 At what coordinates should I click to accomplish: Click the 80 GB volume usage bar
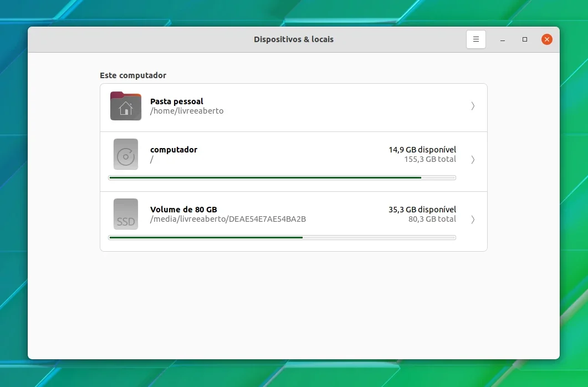tap(282, 237)
